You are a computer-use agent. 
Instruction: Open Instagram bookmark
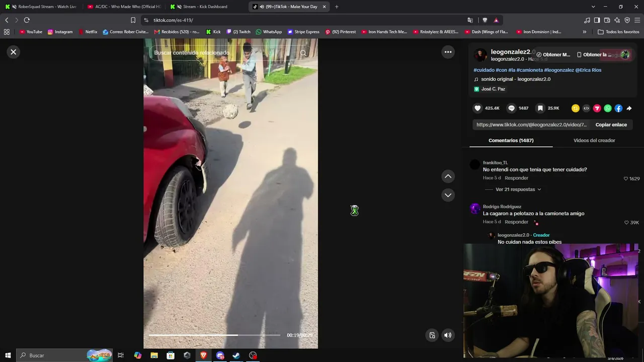tap(60, 32)
